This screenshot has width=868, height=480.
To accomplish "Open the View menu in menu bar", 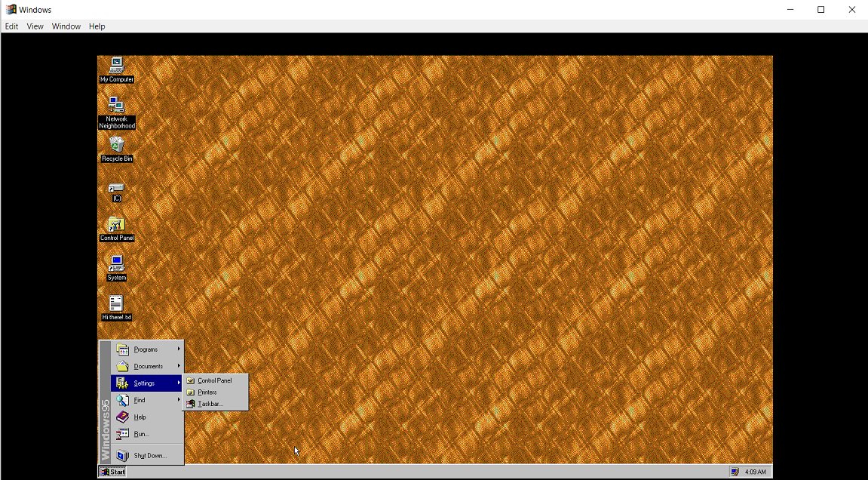I will pos(35,26).
